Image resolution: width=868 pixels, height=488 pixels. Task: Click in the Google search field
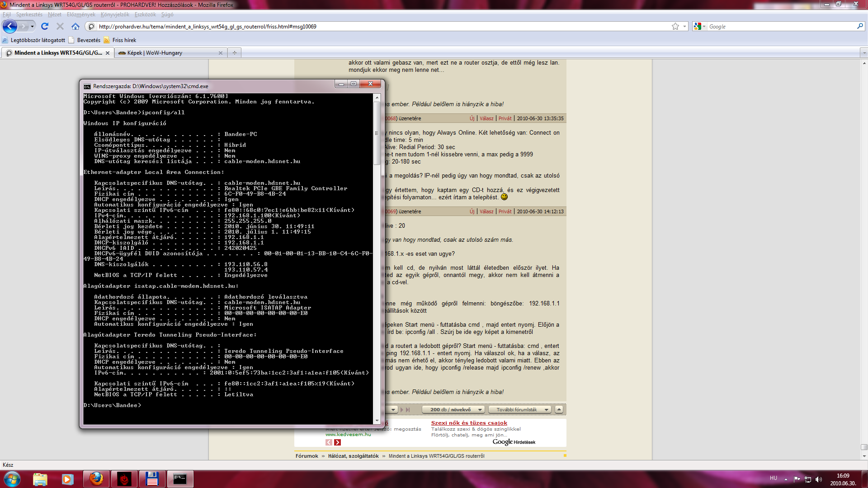(781, 27)
